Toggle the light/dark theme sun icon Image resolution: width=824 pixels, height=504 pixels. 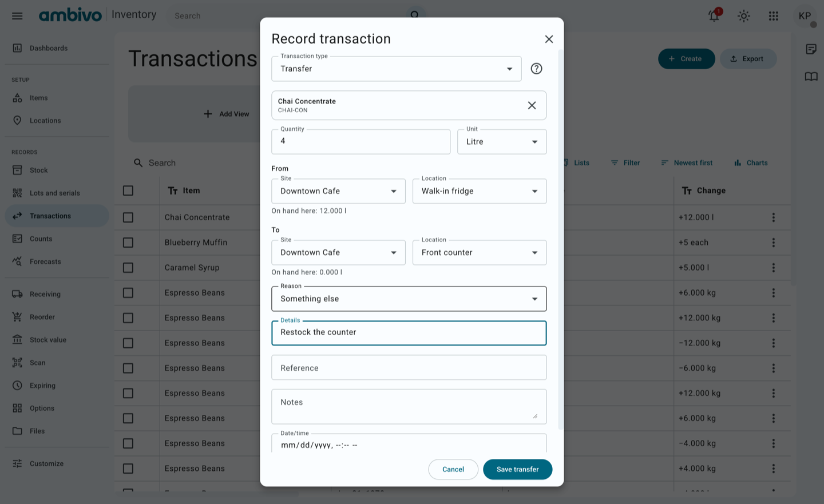click(x=744, y=16)
